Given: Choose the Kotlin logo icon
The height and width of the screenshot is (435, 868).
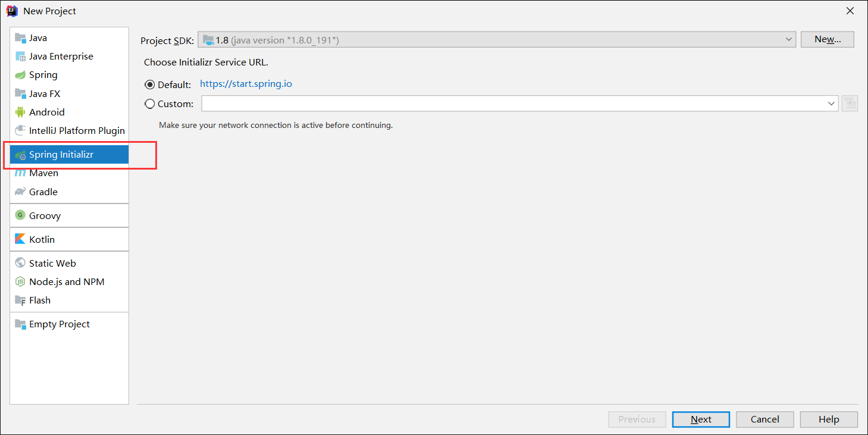Looking at the screenshot, I should 20,239.
